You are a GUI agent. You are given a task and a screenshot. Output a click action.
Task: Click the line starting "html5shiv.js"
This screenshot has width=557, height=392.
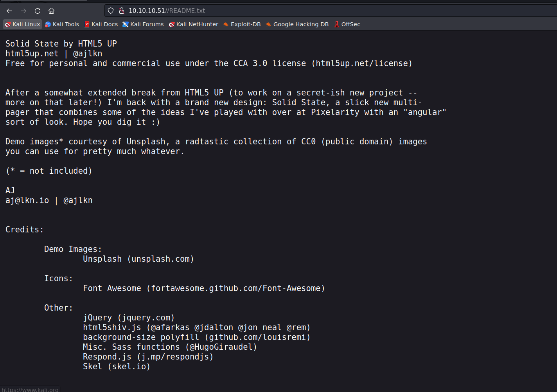tap(197, 327)
